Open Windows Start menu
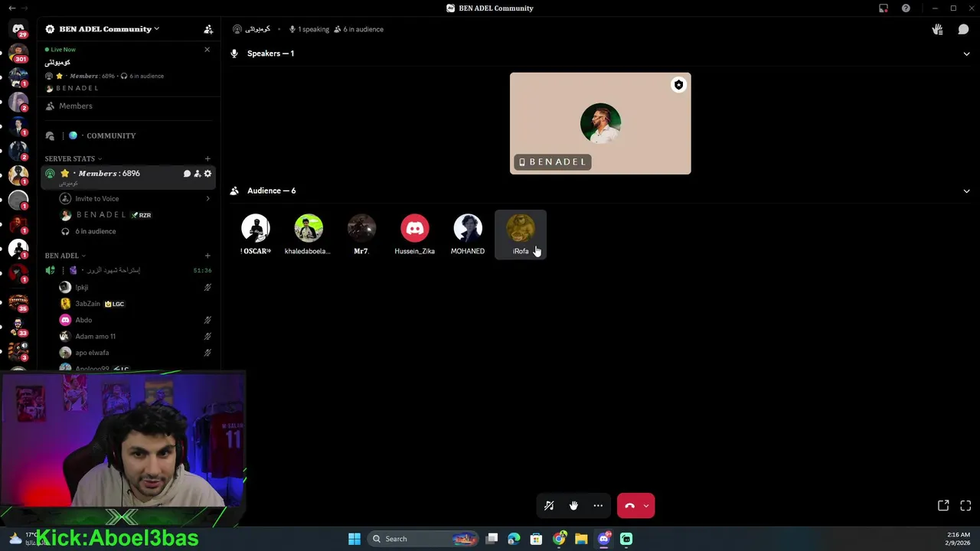The height and width of the screenshot is (551, 980). [354, 539]
